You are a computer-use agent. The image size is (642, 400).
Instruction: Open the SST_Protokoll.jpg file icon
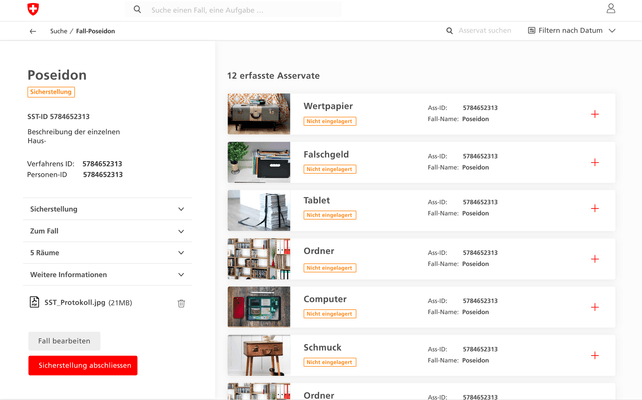[35, 302]
